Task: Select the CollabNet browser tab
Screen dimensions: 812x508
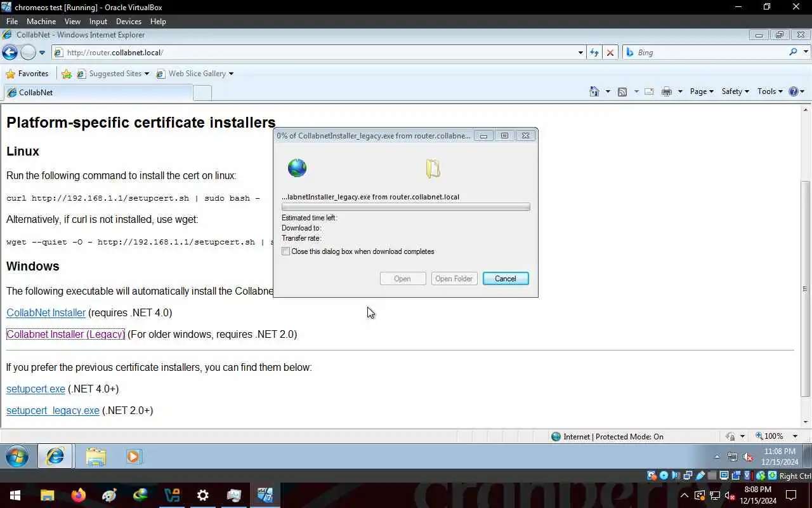Action: [97, 93]
